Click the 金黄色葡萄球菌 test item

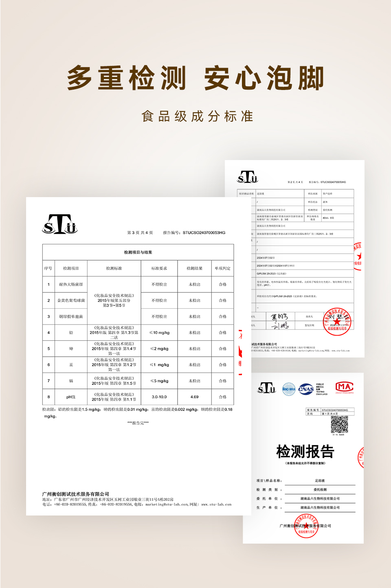71,301
